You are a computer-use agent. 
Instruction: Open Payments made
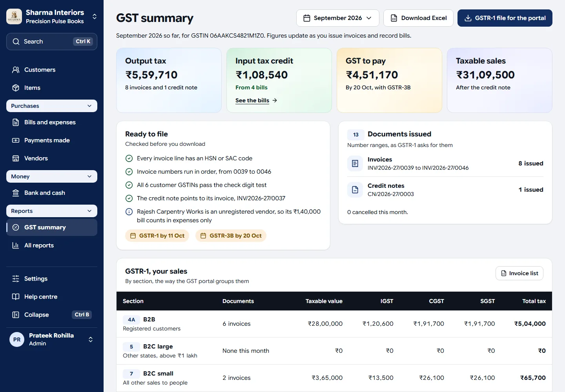tap(52, 140)
